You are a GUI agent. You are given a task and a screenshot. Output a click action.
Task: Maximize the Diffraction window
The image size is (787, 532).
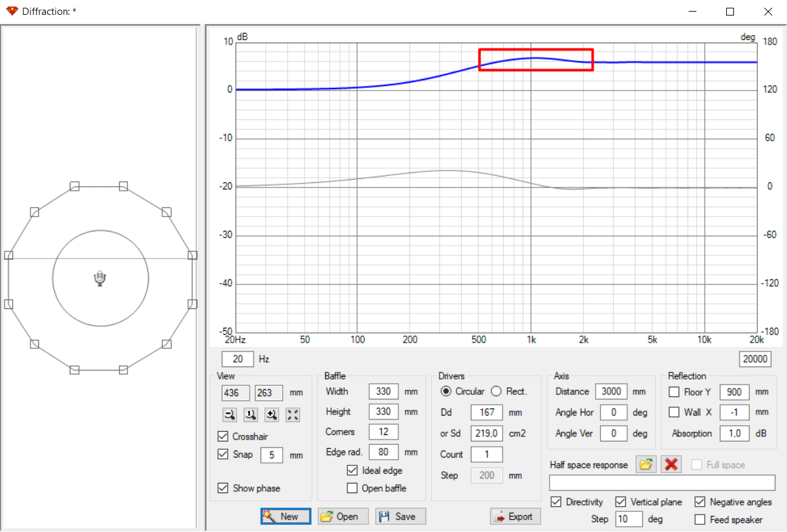[x=730, y=12]
